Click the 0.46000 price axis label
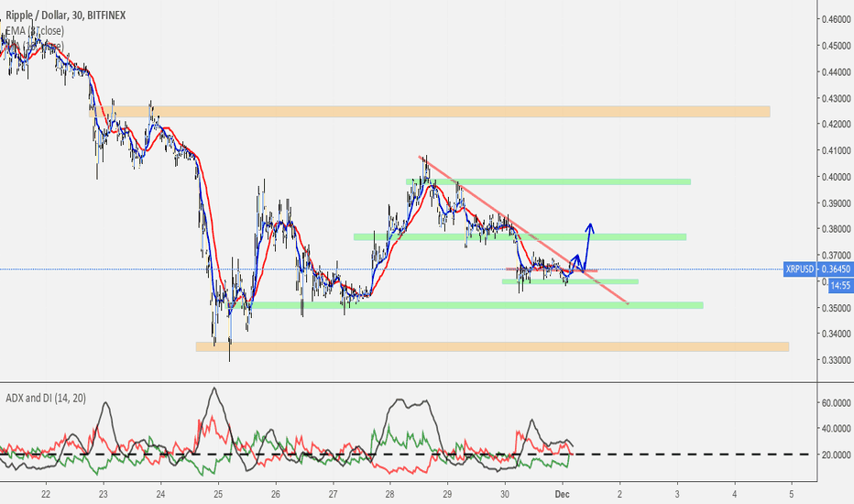Screen dimensions: 854x504 (836, 19)
